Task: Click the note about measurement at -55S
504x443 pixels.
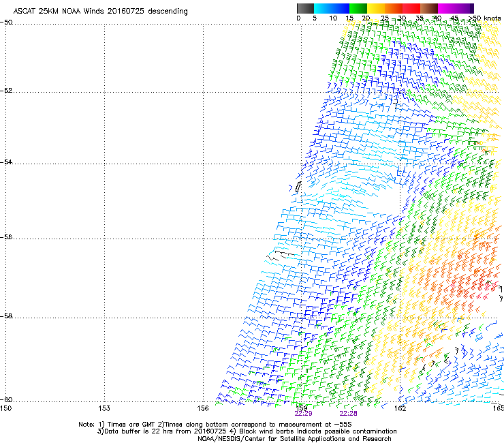Action: [255, 425]
